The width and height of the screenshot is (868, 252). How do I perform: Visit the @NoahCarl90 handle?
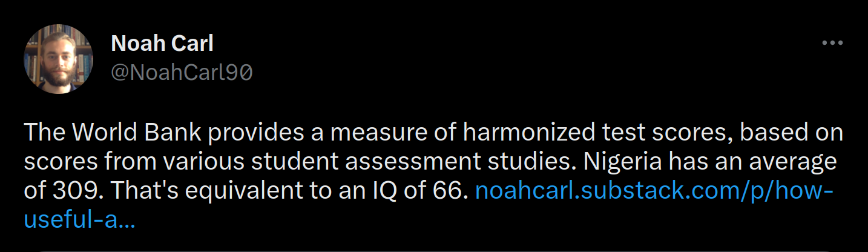(182, 73)
